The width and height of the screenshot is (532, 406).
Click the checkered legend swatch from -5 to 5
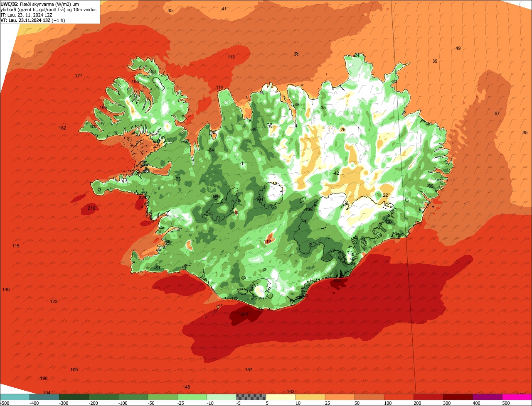(251, 397)
